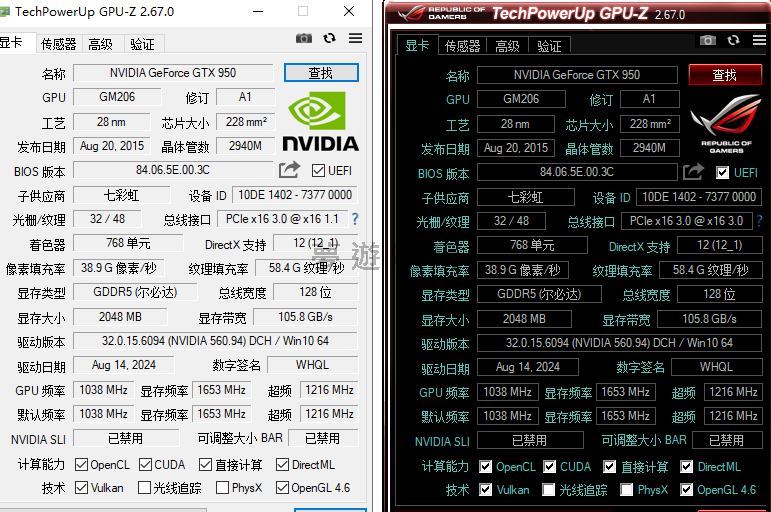Switch to the 传感器 tab in the light window
This screenshot has width=771, height=512.
pyautogui.click(x=59, y=44)
